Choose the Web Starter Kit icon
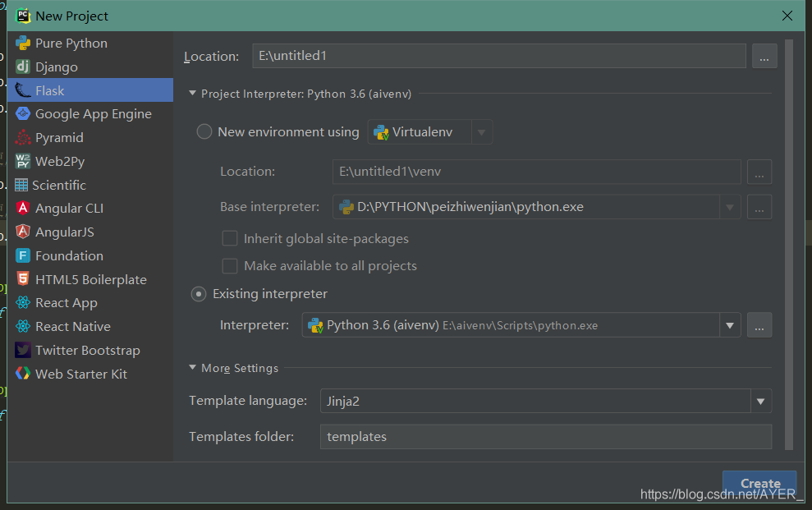 point(23,374)
